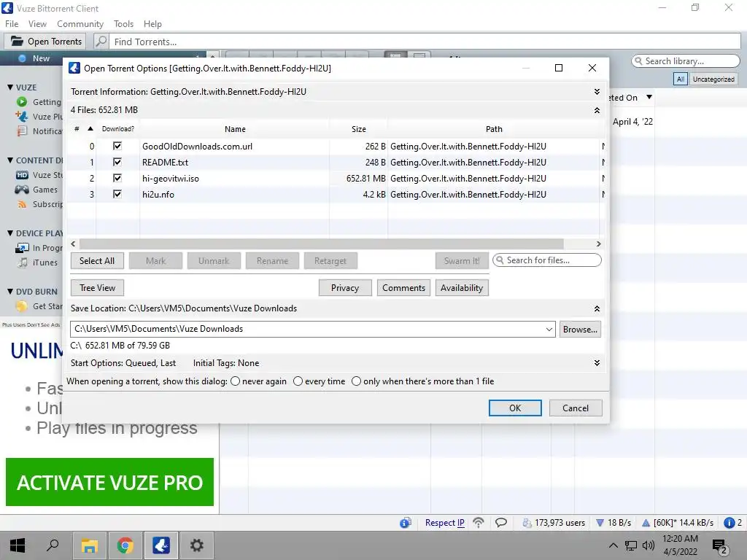Image resolution: width=747 pixels, height=560 pixels.
Task: Uncheck download for GoodOldDownloads.com.url
Action: [x=117, y=146]
